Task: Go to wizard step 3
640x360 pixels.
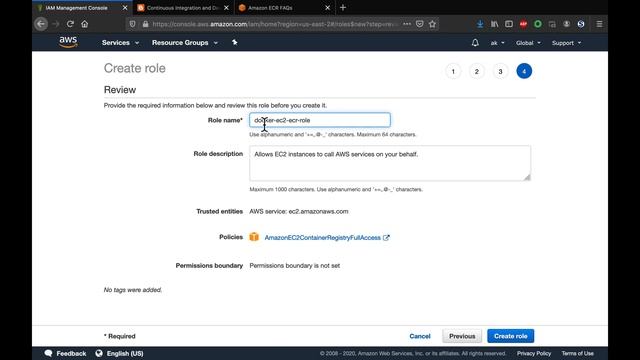Action: [500, 71]
